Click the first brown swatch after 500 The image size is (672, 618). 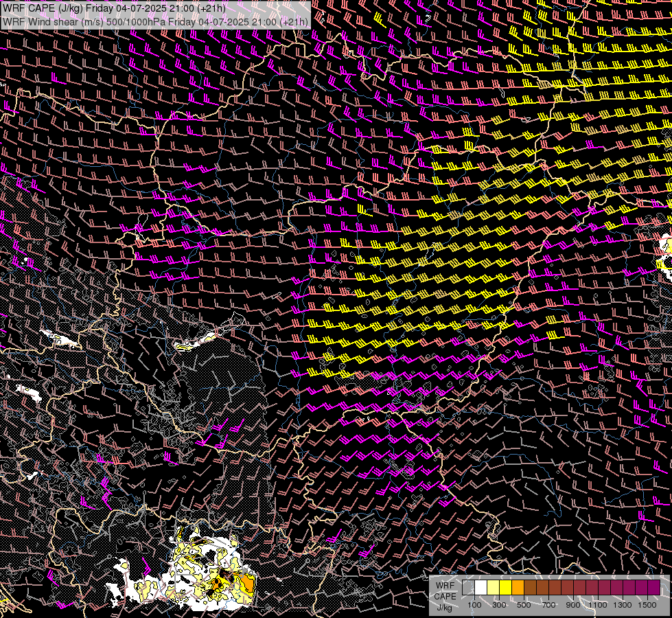(530, 588)
